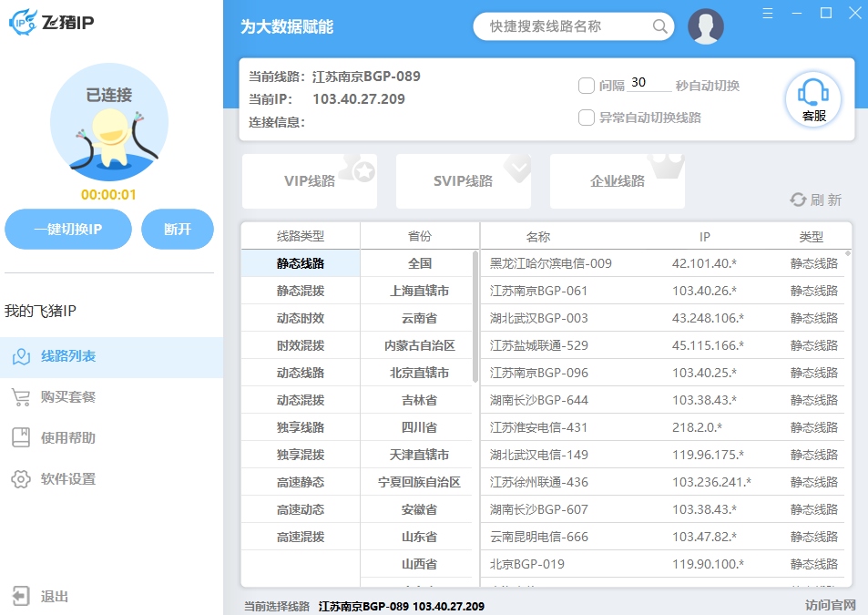The image size is (868, 615).
Task: Open 使用帮助 help item
Action: point(68,438)
